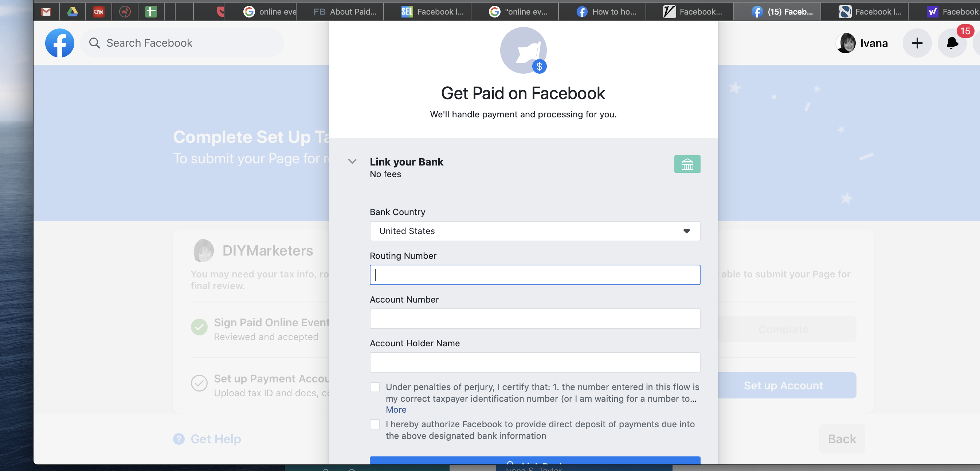This screenshot has width=980, height=471.
Task: Check the authorize direct deposit box
Action: pyautogui.click(x=375, y=424)
